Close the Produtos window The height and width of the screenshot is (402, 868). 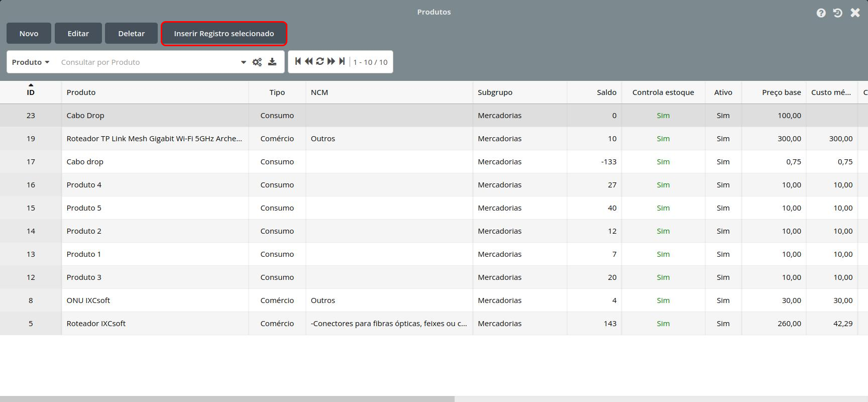pyautogui.click(x=855, y=13)
